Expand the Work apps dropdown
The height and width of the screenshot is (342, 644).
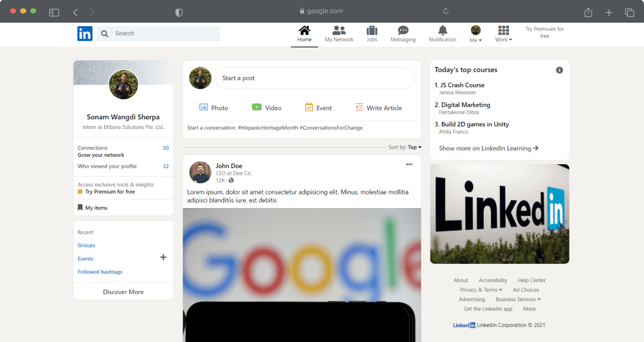click(504, 34)
